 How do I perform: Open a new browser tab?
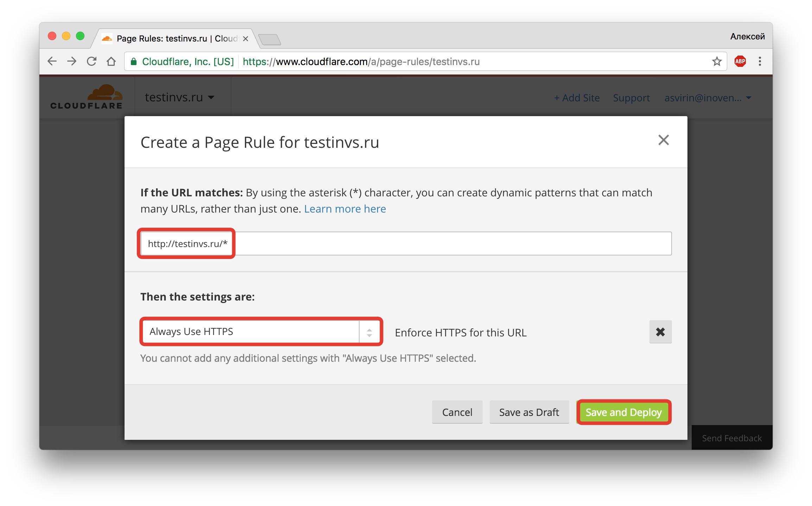pyautogui.click(x=269, y=39)
